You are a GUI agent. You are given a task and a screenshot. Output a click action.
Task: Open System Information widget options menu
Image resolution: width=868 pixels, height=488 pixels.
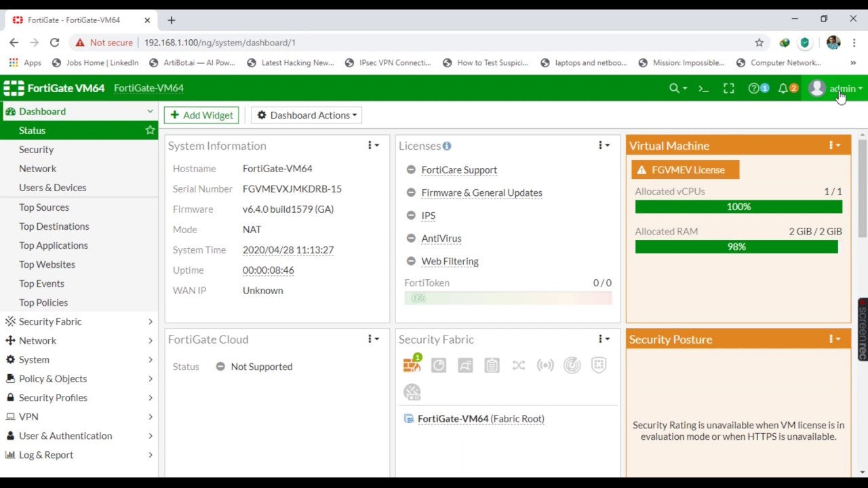(374, 146)
